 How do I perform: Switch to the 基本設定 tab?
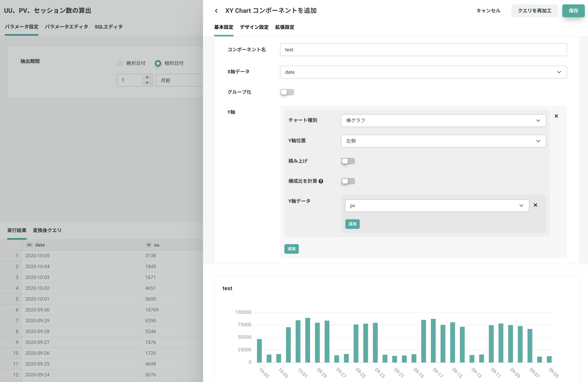tap(224, 27)
